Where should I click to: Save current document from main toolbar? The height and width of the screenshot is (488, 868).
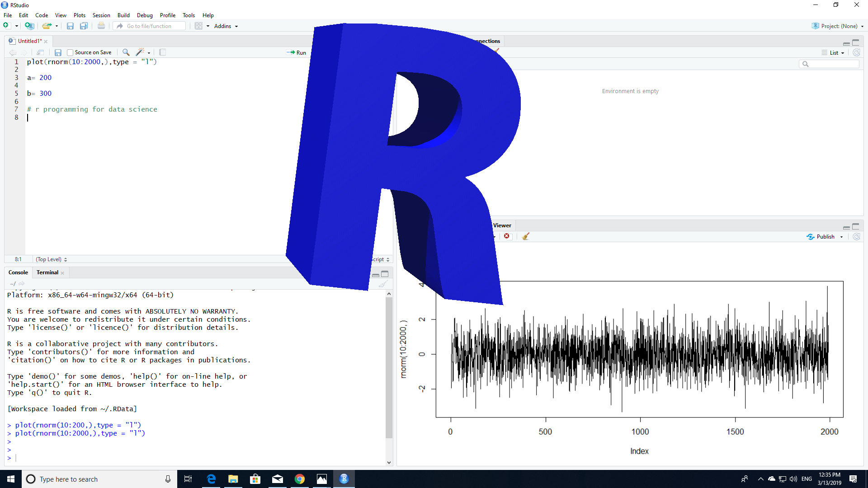coord(70,26)
